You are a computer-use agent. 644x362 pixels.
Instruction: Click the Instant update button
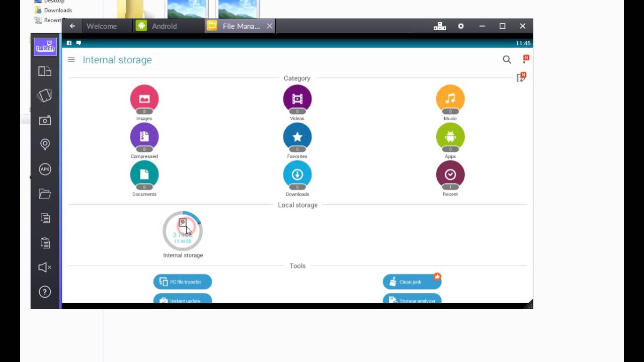click(183, 299)
